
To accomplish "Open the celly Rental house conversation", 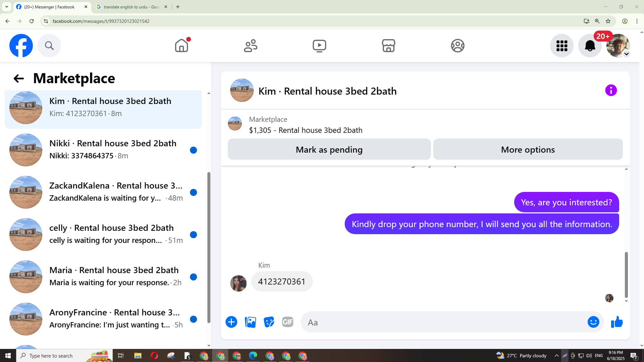I will click(x=103, y=235).
